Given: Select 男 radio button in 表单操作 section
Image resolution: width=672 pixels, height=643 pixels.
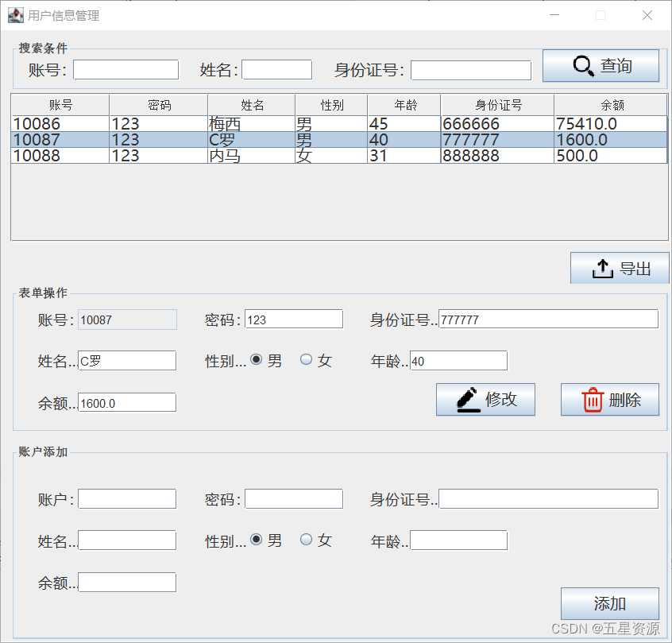Looking at the screenshot, I should point(256,360).
